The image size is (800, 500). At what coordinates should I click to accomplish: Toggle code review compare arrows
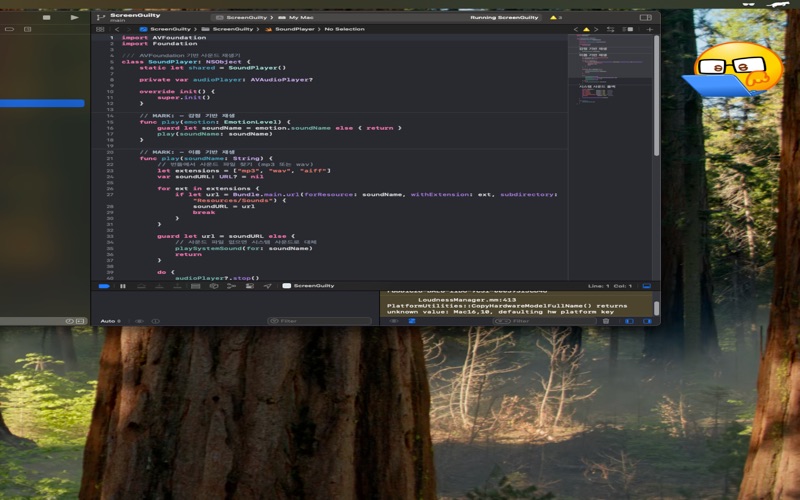pos(610,30)
